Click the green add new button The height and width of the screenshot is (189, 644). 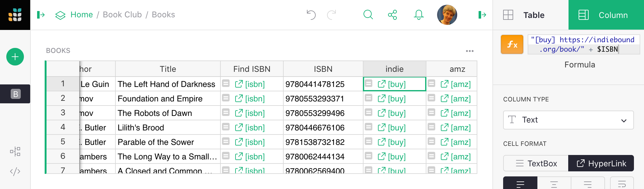15,57
